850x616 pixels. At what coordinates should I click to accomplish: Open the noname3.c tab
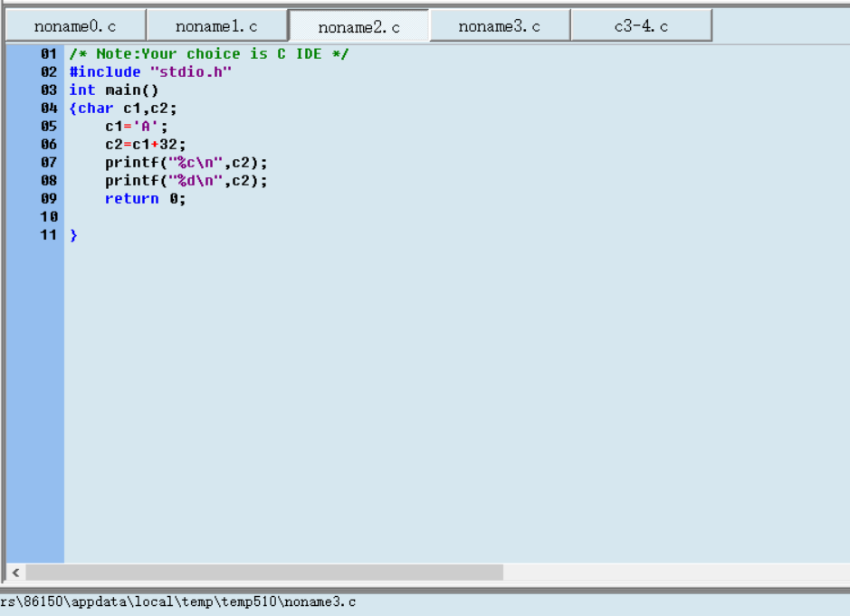coord(500,25)
